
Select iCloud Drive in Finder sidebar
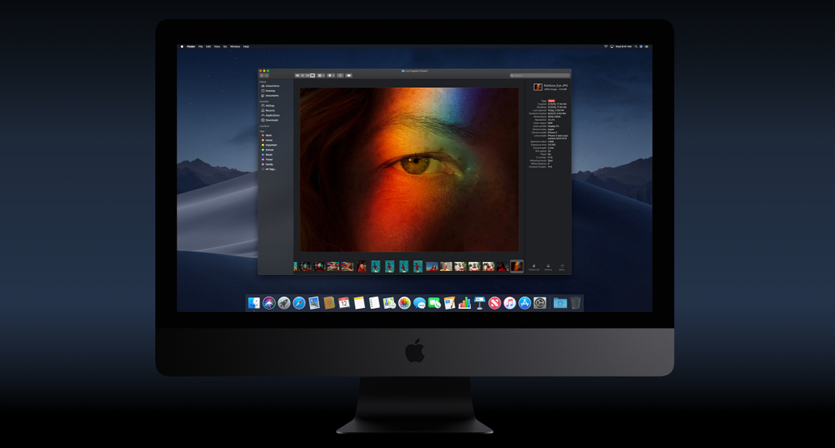272,86
